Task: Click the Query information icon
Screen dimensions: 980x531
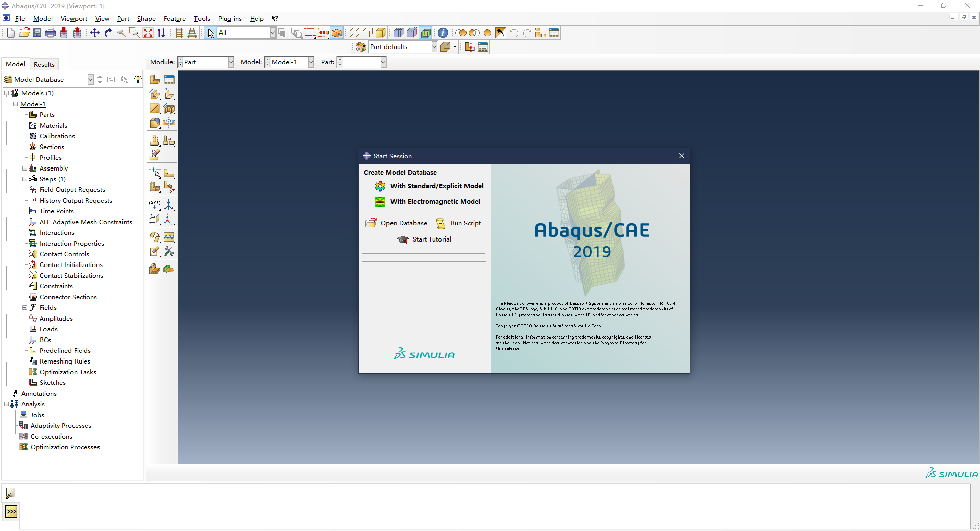Action: (443, 33)
